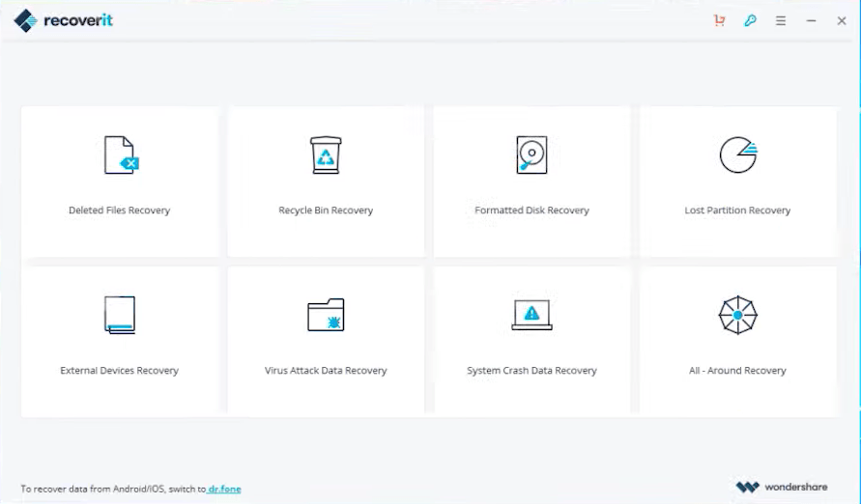Viewport: 861px width, 504px height.
Task: Minimize the Recoverit window
Action: click(811, 20)
